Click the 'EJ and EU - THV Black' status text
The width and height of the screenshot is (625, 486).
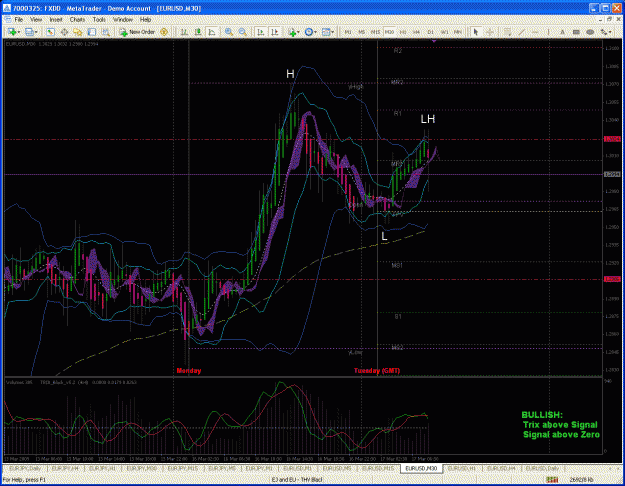click(x=297, y=480)
